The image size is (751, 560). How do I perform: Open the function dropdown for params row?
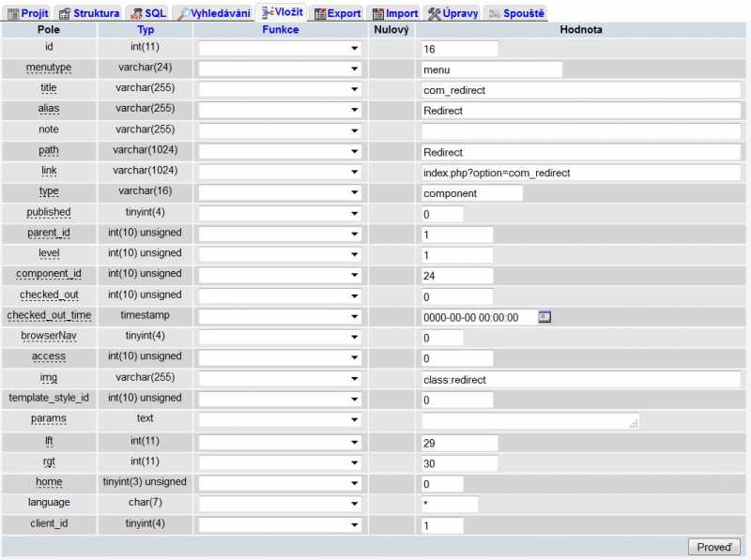pyautogui.click(x=280, y=420)
